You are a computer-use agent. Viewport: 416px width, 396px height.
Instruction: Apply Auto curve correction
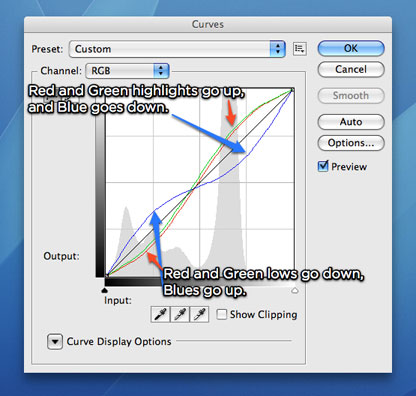click(351, 122)
